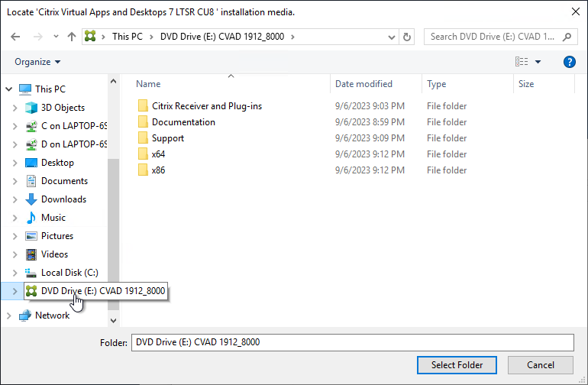Select Videos icon in navigation pane
Viewport: 588px width, 385px height.
(x=31, y=254)
